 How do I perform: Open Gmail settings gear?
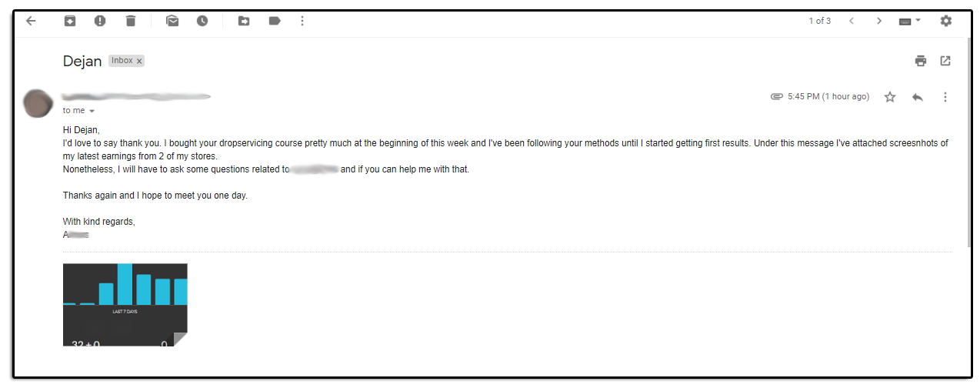pos(946,21)
